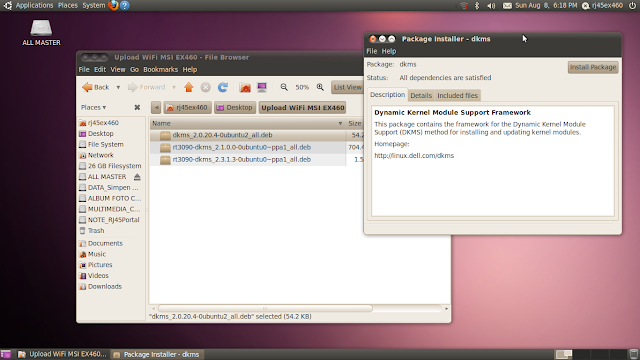Close the Places sidebar with the X
The image size is (640, 360).
pos(137,107)
